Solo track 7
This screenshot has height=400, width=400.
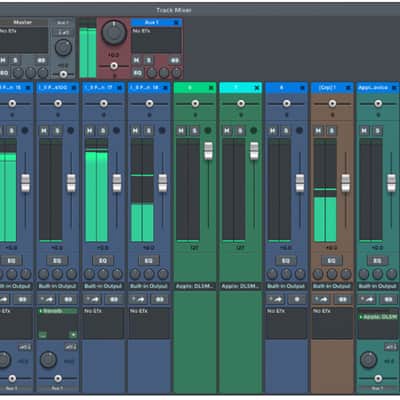point(240,131)
